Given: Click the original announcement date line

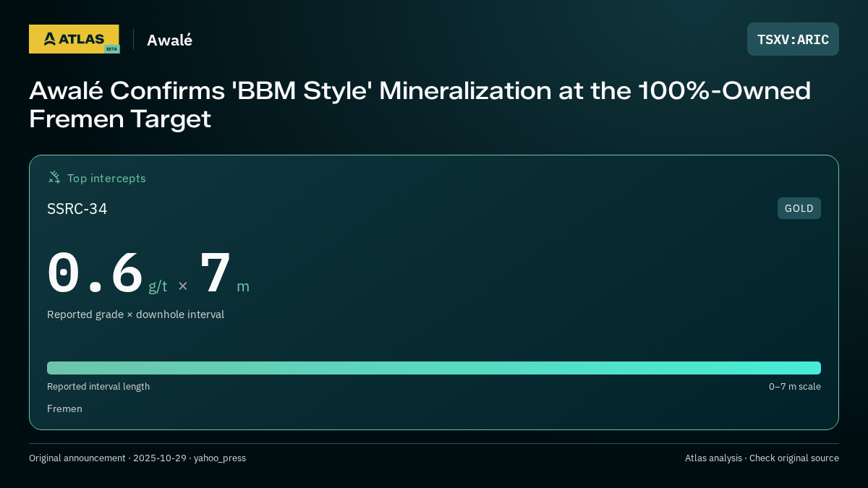Looking at the screenshot, I should (137, 458).
